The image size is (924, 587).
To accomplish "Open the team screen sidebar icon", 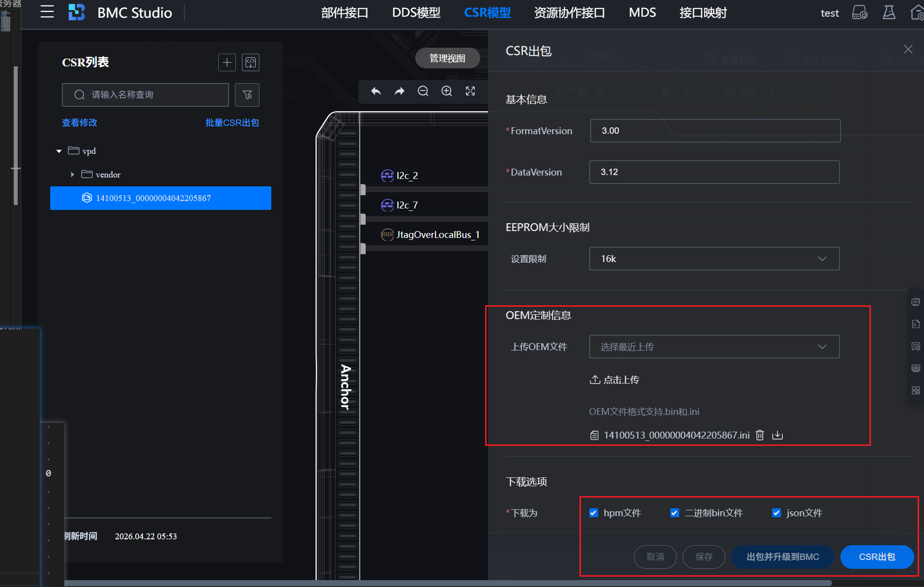I will click(916, 368).
